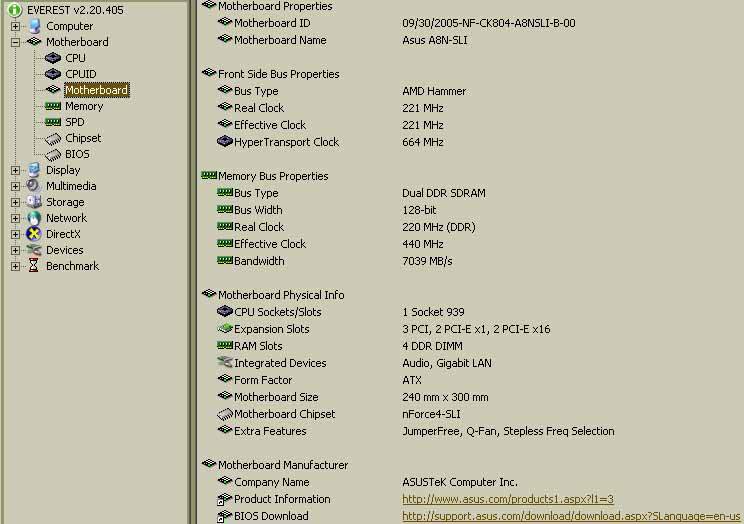This screenshot has height=524, width=744.
Task: Click the HyperTransport Clock chip icon
Action: (x=224, y=141)
